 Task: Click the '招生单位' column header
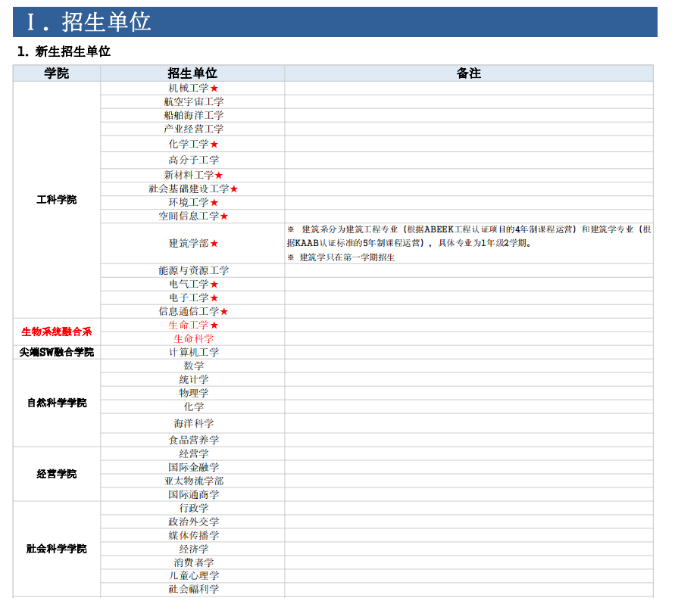click(192, 73)
